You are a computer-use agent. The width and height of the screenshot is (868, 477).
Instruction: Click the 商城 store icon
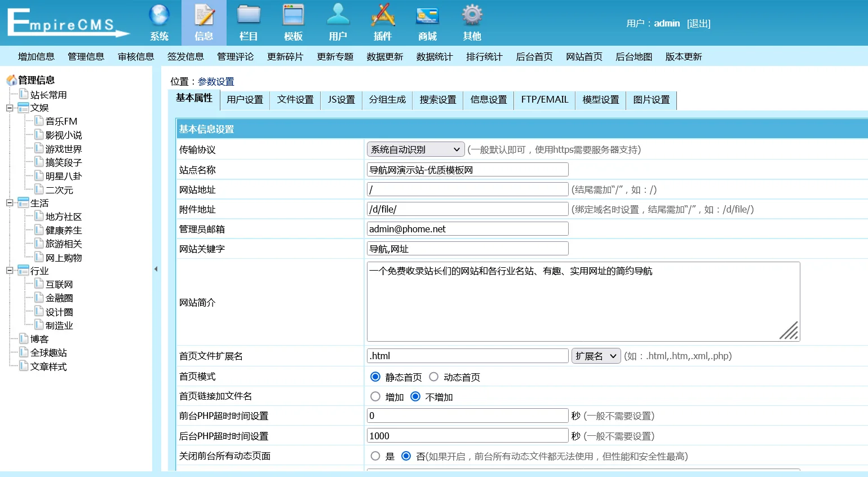(x=427, y=16)
